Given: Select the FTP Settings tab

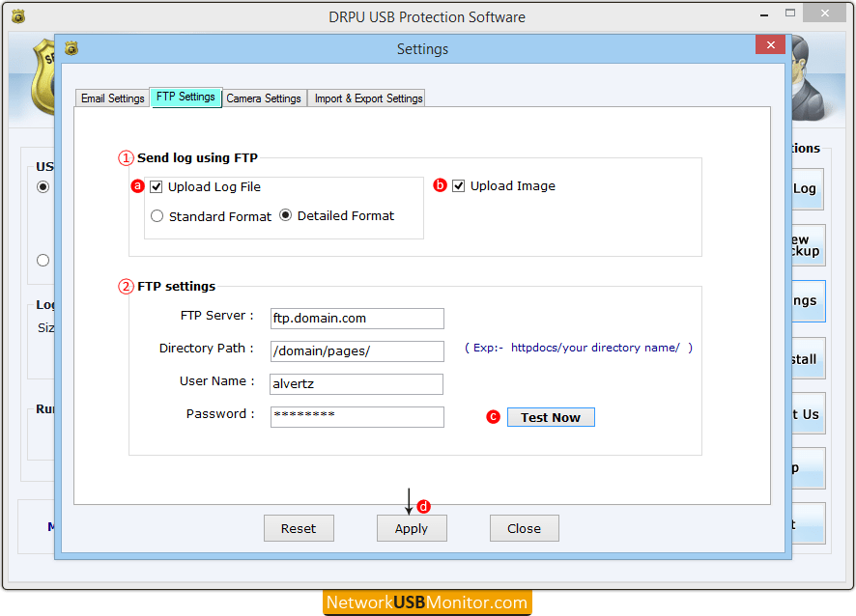Looking at the screenshot, I should click(185, 98).
